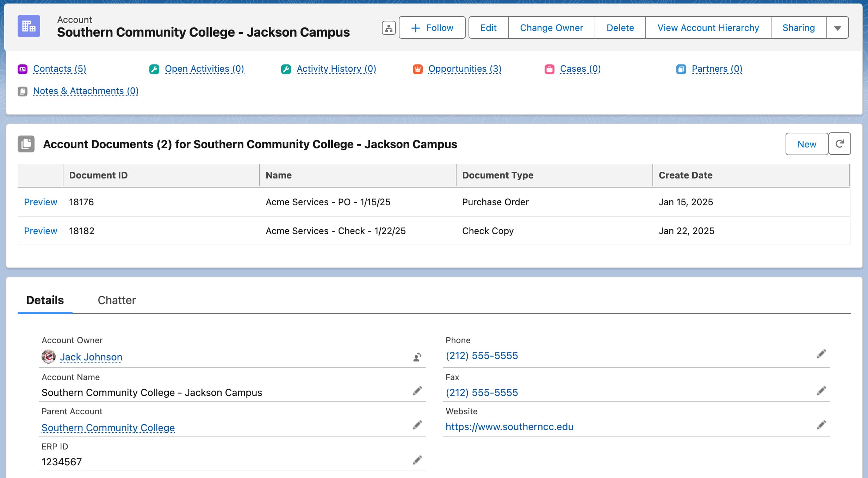Expand more actions dropdown after Sharing
This screenshot has height=478, width=868.
click(x=838, y=28)
